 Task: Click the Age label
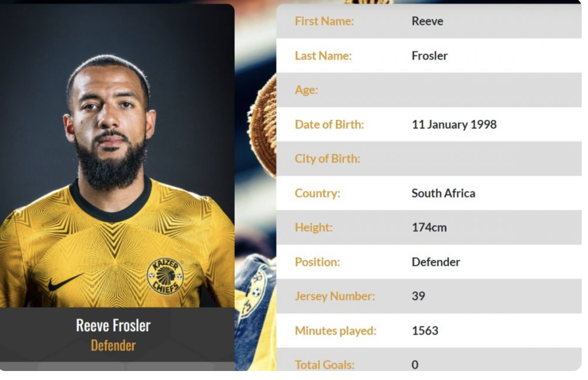point(306,90)
